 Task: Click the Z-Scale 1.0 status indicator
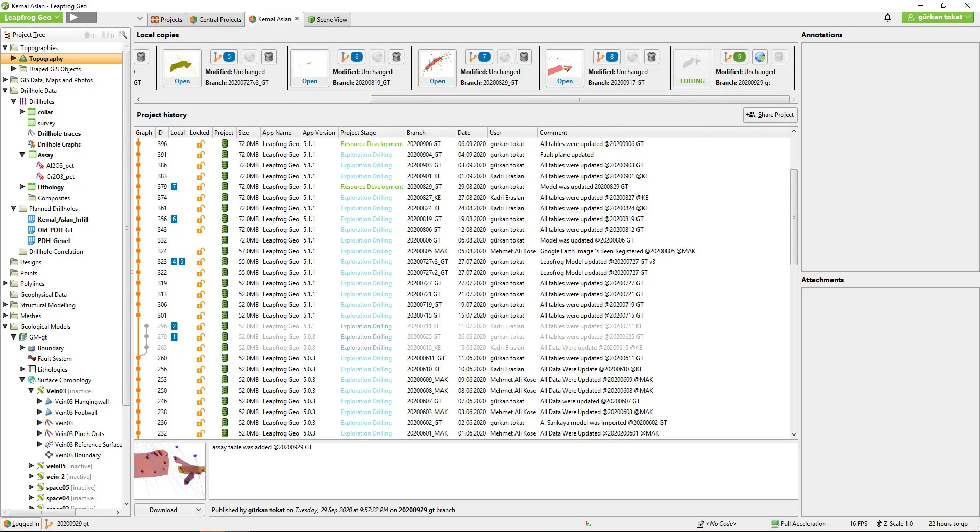(x=895, y=524)
